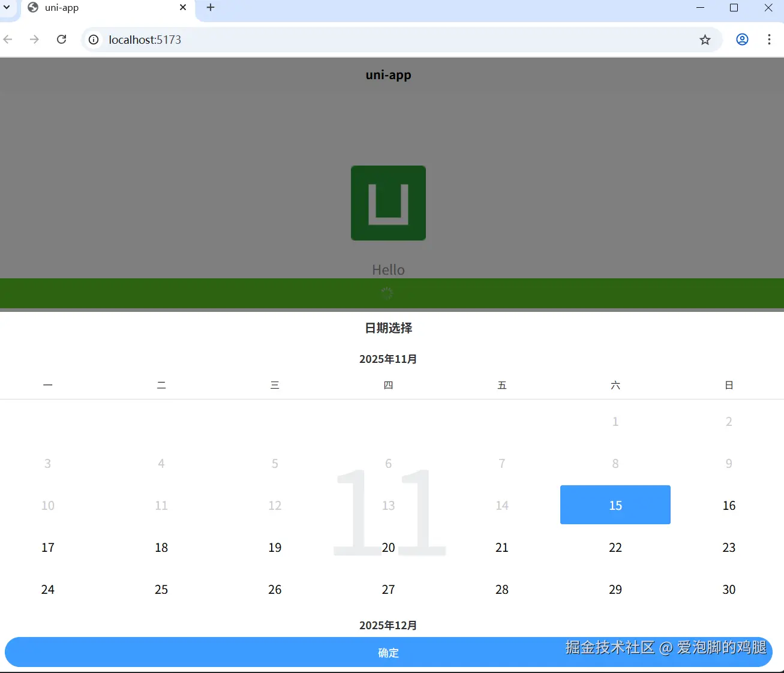Open the Chrome three-dot menu
The width and height of the screenshot is (784, 673).
pyautogui.click(x=769, y=40)
